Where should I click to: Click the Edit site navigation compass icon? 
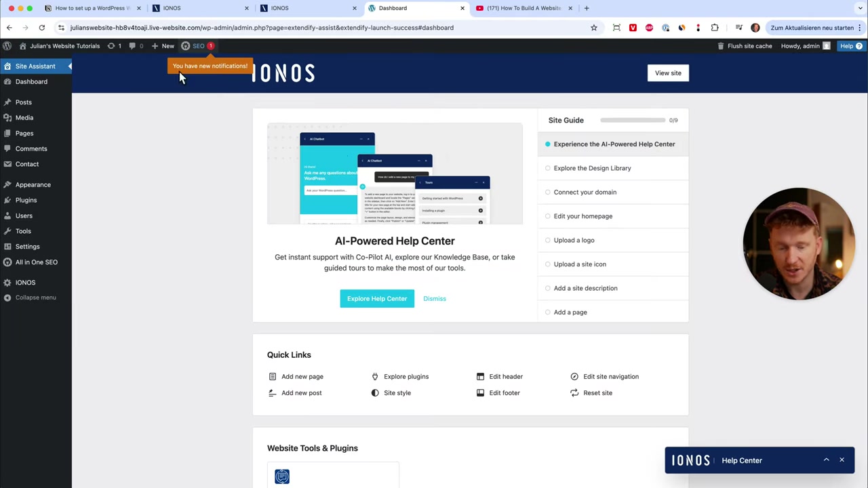574,376
